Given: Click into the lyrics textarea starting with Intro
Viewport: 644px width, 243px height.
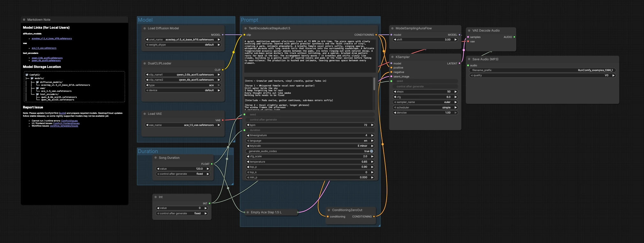Looking at the screenshot, I should tap(308, 93).
